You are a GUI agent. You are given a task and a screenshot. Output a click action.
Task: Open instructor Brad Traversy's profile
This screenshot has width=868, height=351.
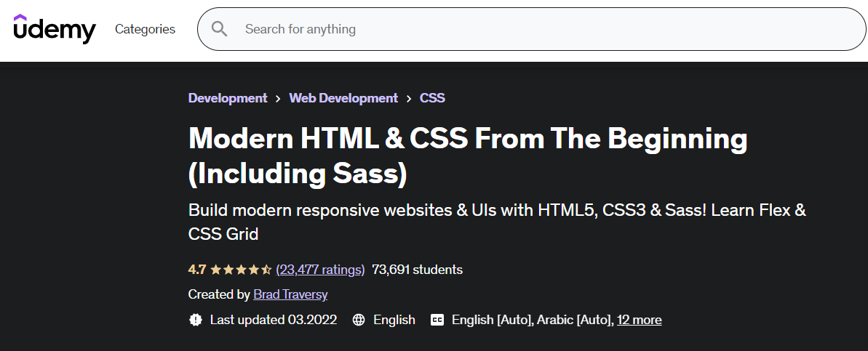click(290, 294)
